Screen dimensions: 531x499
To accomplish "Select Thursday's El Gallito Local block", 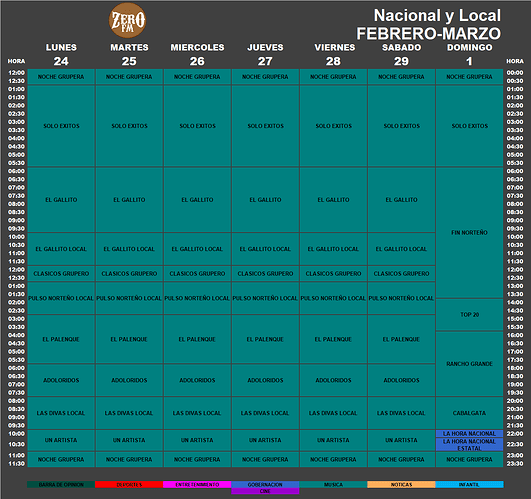I will [265, 249].
